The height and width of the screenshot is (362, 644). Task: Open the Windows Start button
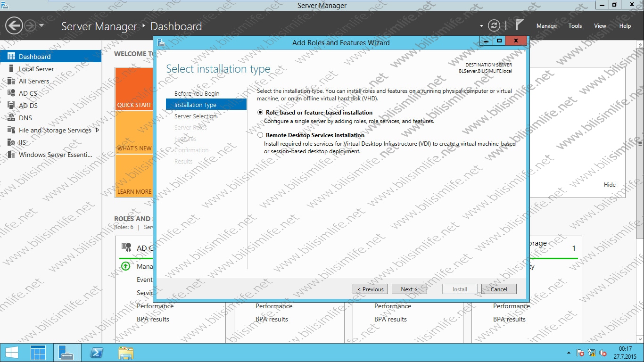(12, 353)
